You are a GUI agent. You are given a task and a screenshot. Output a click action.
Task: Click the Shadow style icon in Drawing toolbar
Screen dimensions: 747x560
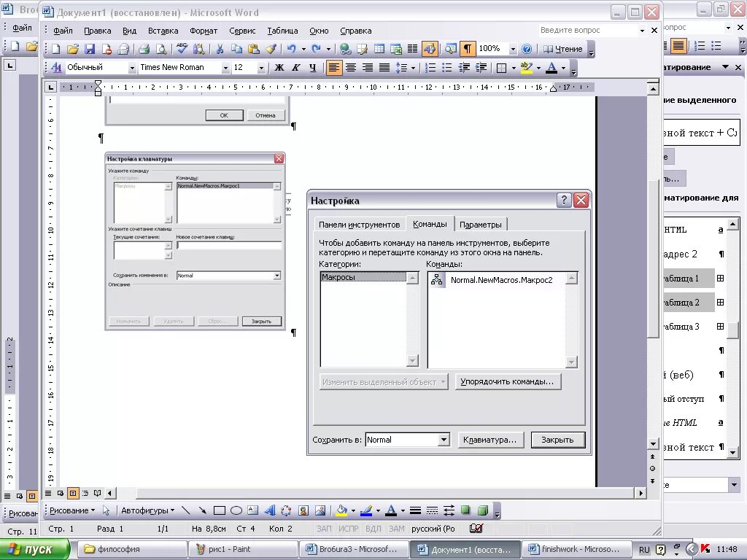(x=465, y=510)
